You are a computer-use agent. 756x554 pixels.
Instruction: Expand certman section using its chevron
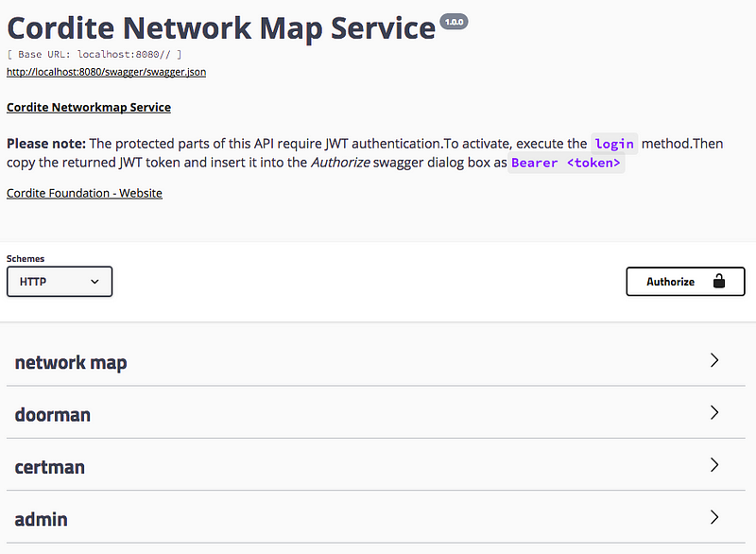714,465
